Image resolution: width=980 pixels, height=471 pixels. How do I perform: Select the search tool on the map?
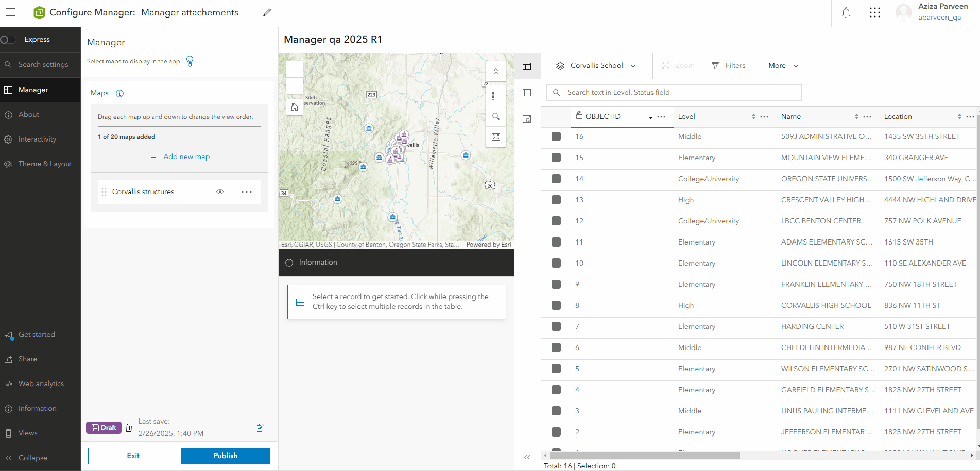pyautogui.click(x=496, y=116)
